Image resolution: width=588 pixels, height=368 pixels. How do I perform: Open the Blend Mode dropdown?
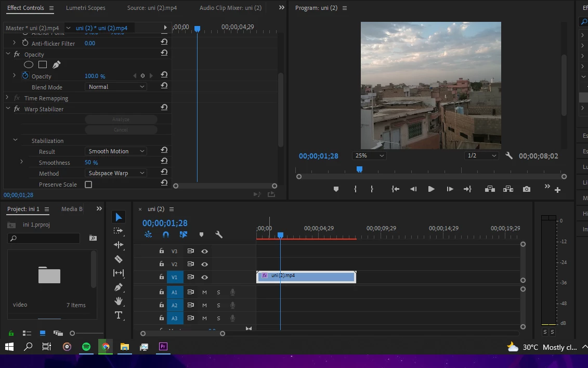(116, 87)
